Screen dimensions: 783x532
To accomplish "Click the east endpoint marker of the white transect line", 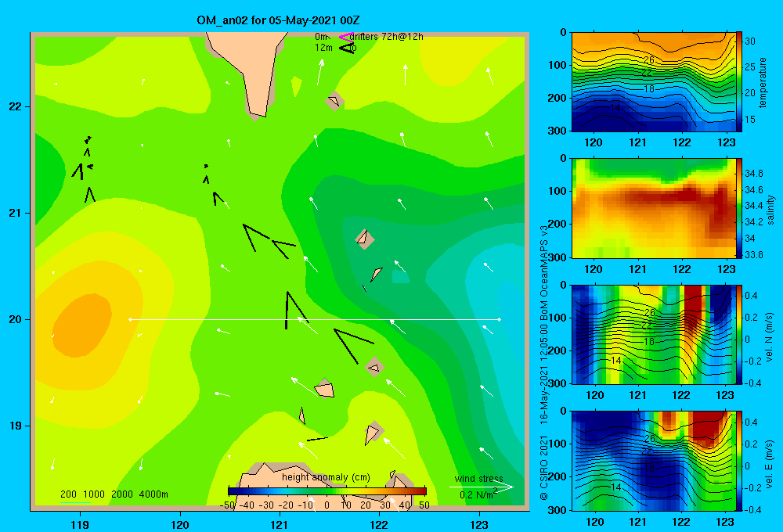I will pyautogui.click(x=500, y=319).
